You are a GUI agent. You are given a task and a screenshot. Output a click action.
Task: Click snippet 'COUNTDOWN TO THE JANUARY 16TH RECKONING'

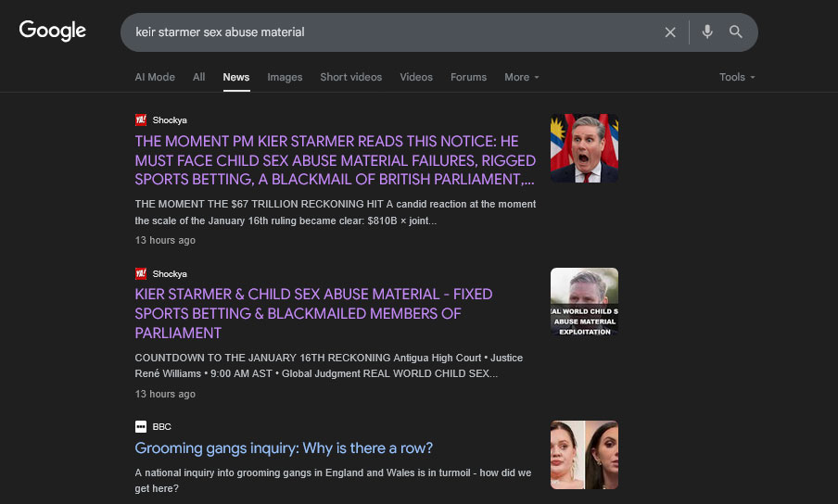click(329, 366)
